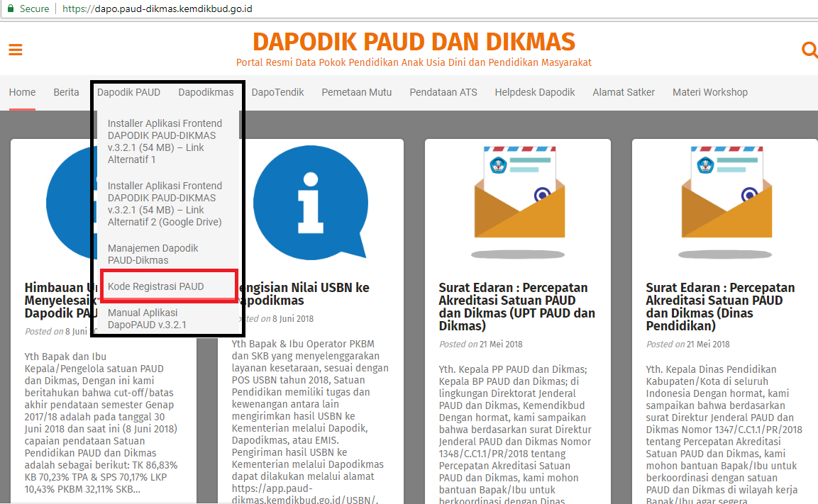The height and width of the screenshot is (504, 818).
Task: Click excerpt starting Yth Bapak dan Ibu Kepala/Pengelola
Action: pyautogui.click(x=101, y=422)
